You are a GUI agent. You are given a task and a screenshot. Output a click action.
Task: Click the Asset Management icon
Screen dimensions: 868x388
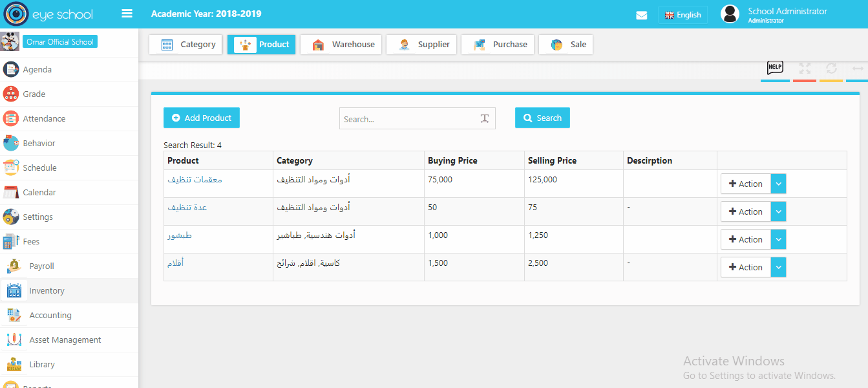coord(14,339)
